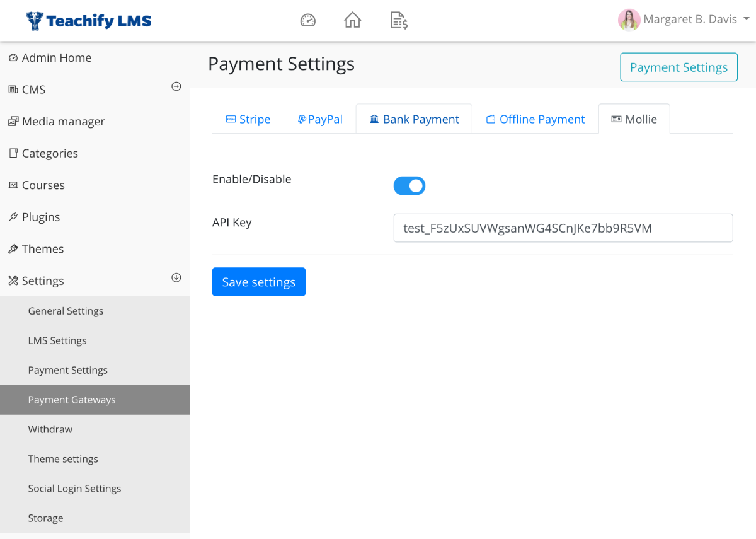The image size is (756, 539).
Task: Click the Plugins plug icon in sidebar
Action: pyautogui.click(x=13, y=217)
